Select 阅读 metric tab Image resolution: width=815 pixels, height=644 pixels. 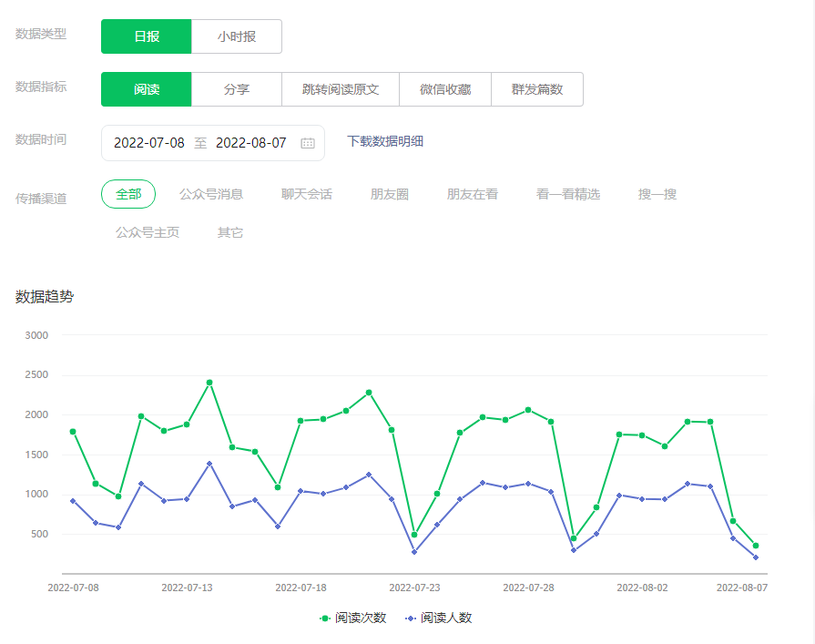[x=147, y=89]
